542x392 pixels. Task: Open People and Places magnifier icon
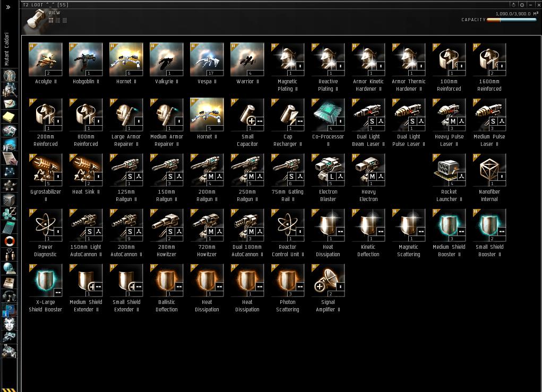click(x=10, y=90)
